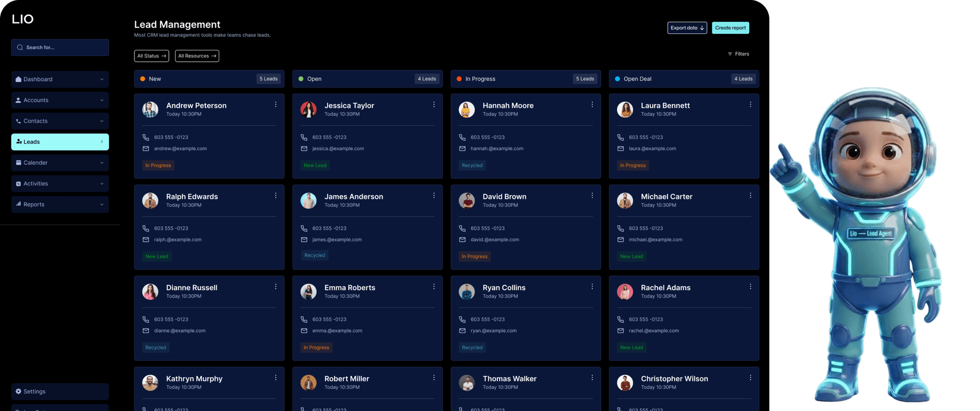Click Calender in sidebar
Image resolution: width=980 pixels, height=411 pixels.
click(x=60, y=163)
